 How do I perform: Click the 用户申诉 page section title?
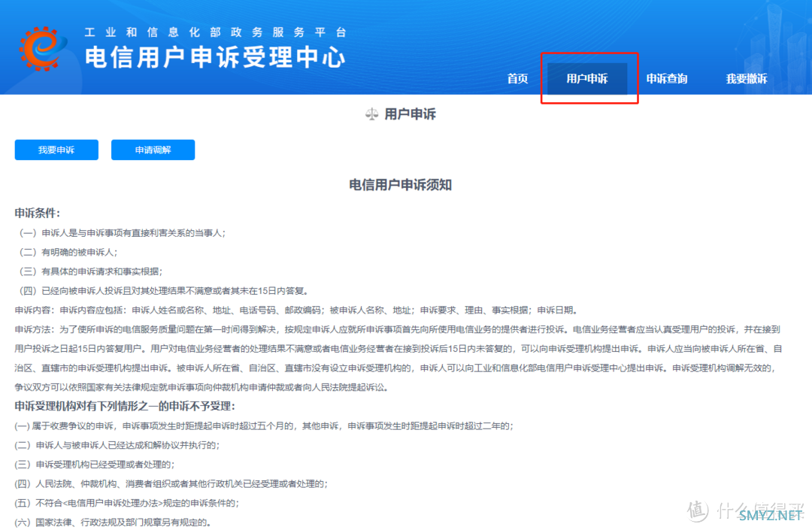click(411, 114)
